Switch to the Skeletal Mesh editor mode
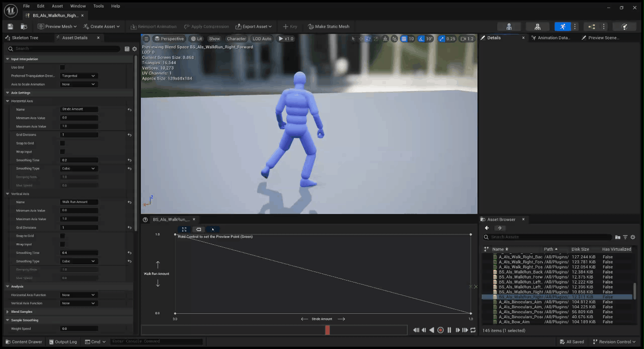The height and width of the screenshot is (349, 644). pyautogui.click(x=537, y=27)
